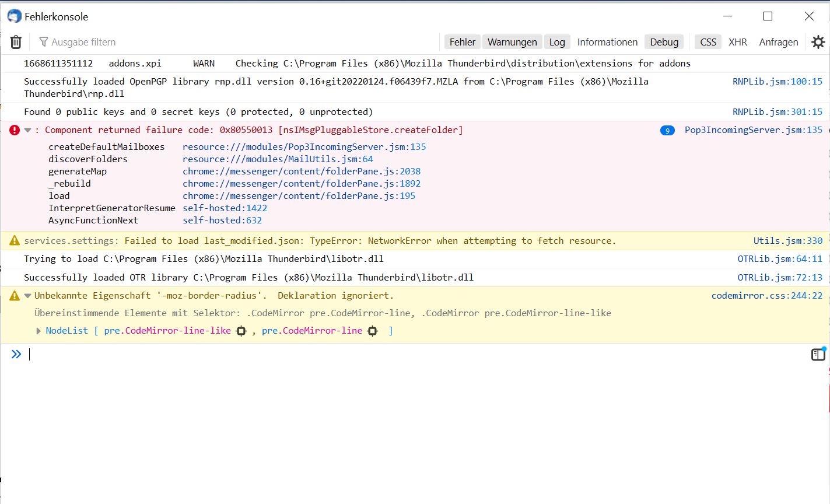Click the blue repeat count badge 9
Image resolution: width=830 pixels, height=504 pixels.
(x=667, y=131)
